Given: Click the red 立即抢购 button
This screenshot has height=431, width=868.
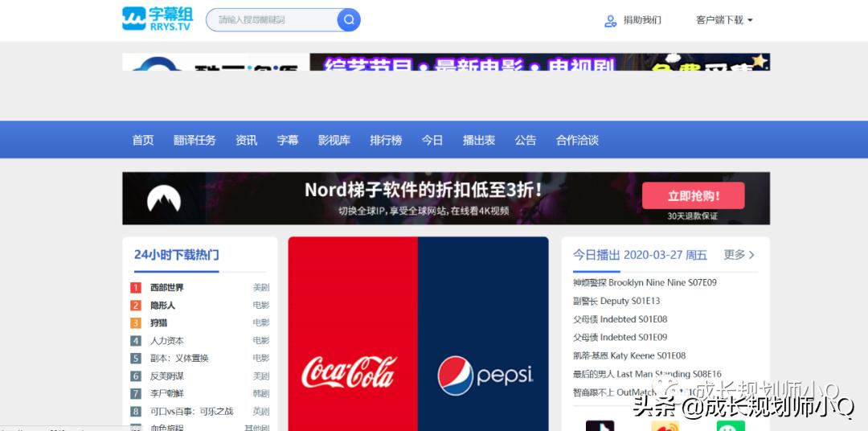Looking at the screenshot, I should click(693, 195).
